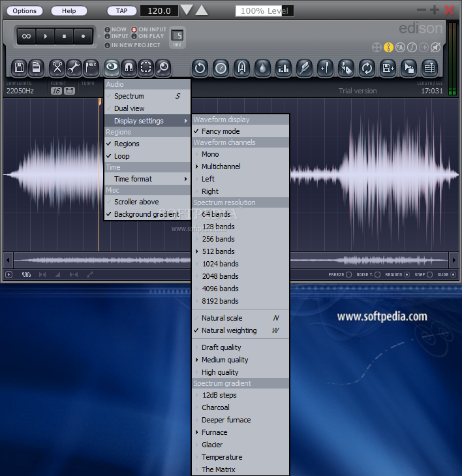Adjust the 100% Level slider
Screen dimensions: 462x476
[264, 11]
